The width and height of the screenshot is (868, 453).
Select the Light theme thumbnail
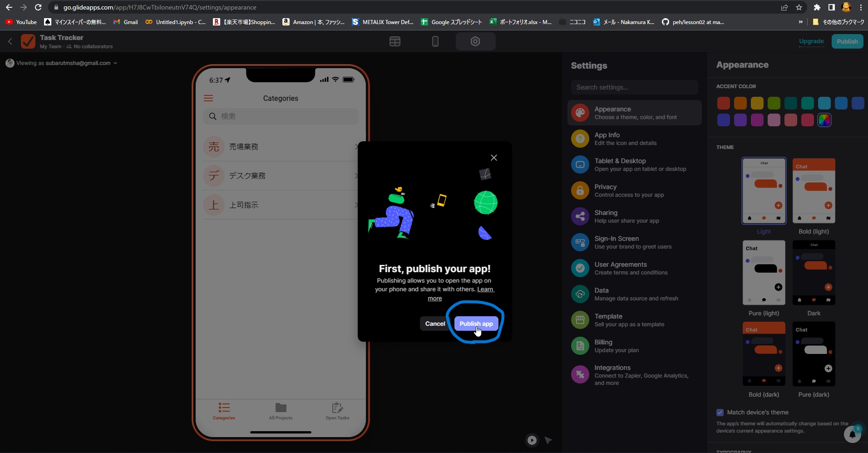(764, 191)
